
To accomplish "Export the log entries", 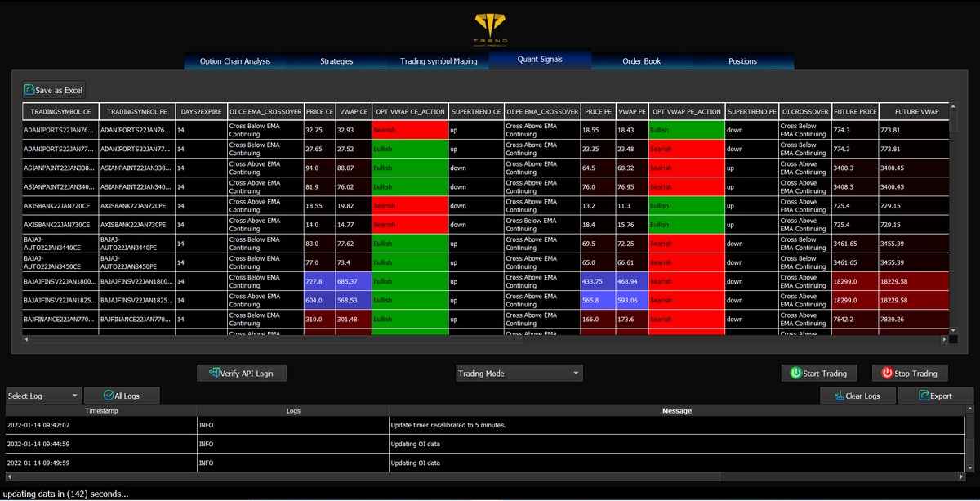I will click(936, 396).
